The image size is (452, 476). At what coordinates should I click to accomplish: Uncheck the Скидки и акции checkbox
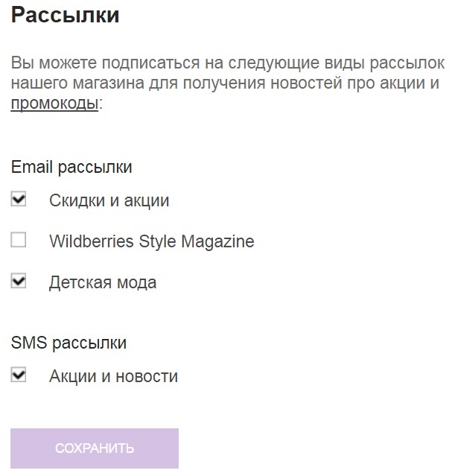tap(19, 200)
